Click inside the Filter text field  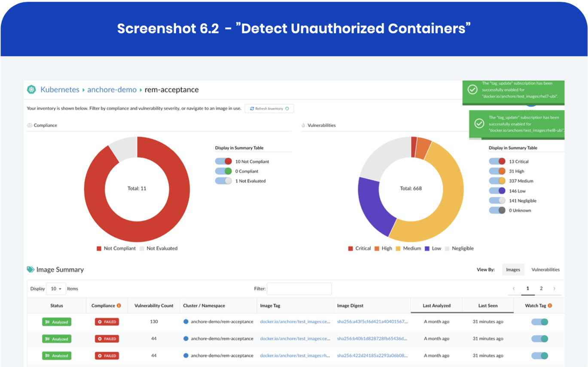point(299,288)
